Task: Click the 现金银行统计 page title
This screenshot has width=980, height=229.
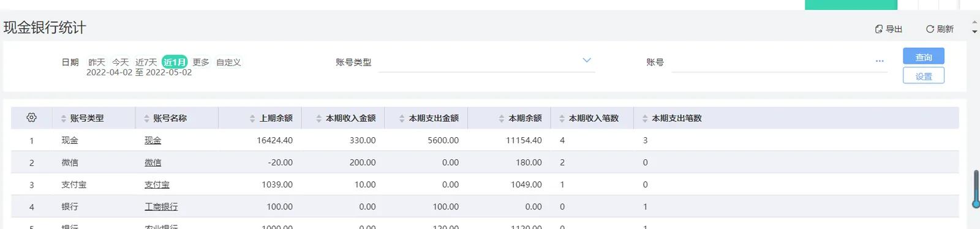Action: 45,28
